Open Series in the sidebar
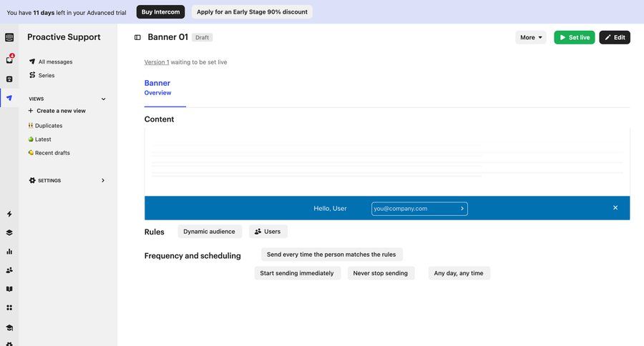644x346 pixels. click(47, 76)
